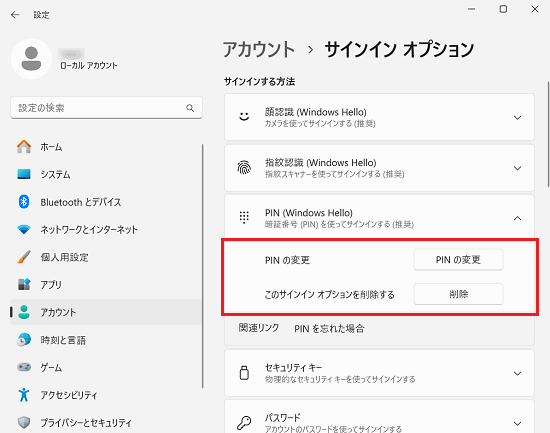550x433 pixels.
Task: Click the user profile avatar
Action: 32,59
